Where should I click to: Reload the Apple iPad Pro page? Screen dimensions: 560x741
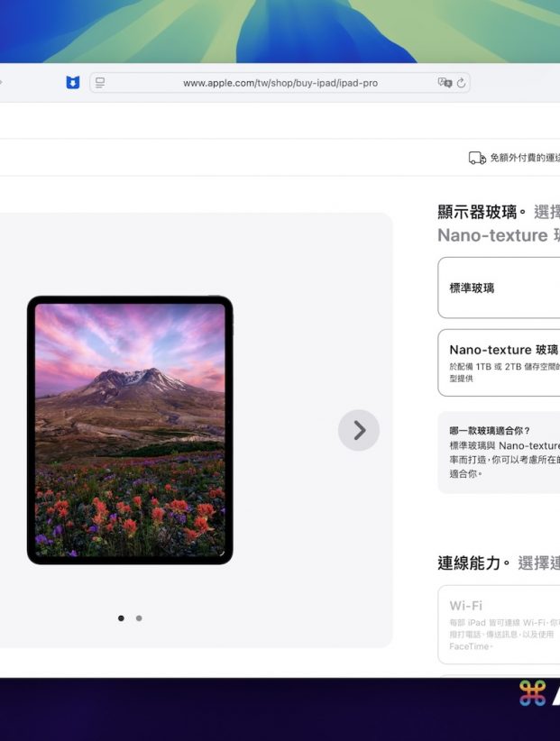tap(461, 83)
